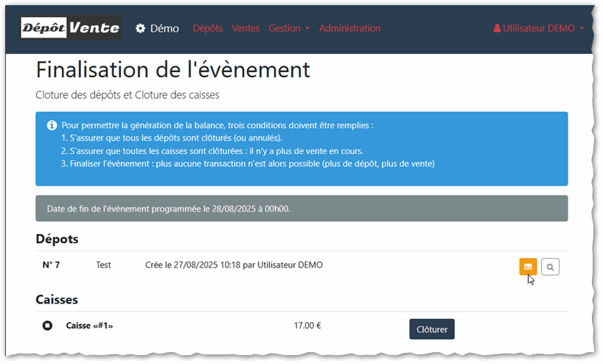Click the info icon in the blue notice
This screenshot has width=603, height=364.
click(x=52, y=125)
